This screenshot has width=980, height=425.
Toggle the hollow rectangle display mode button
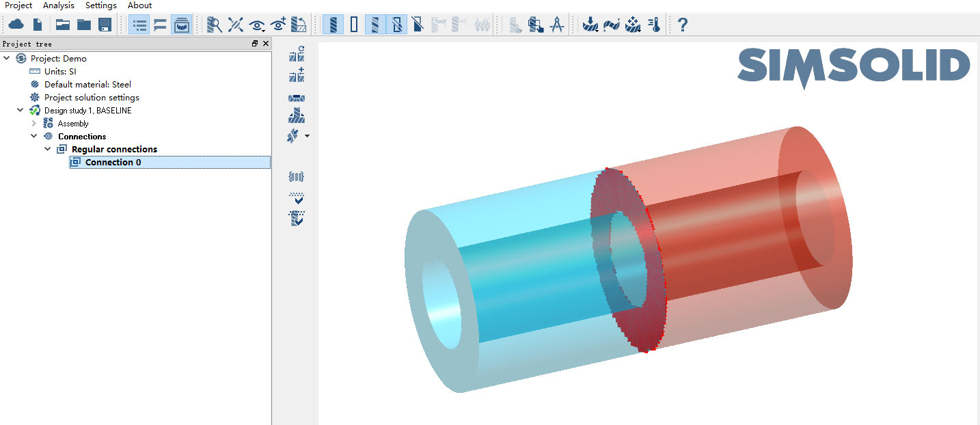click(354, 25)
